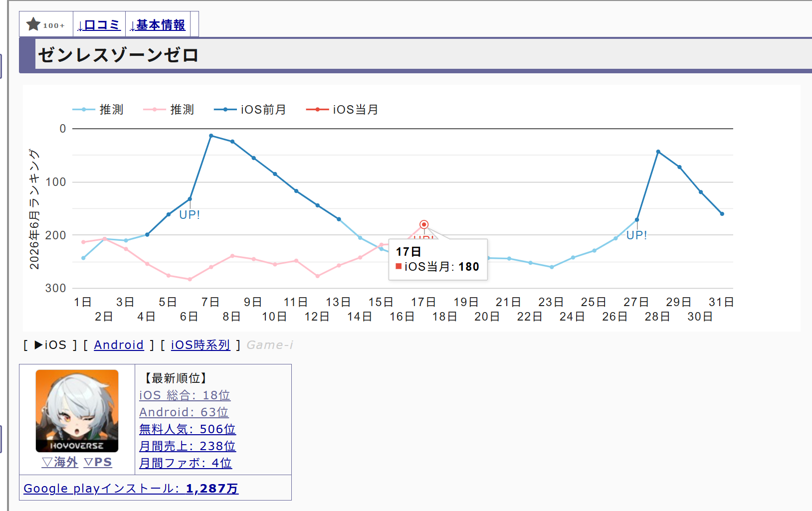Click the iOS前月 data point at 31日
812x511 pixels.
pos(722,214)
